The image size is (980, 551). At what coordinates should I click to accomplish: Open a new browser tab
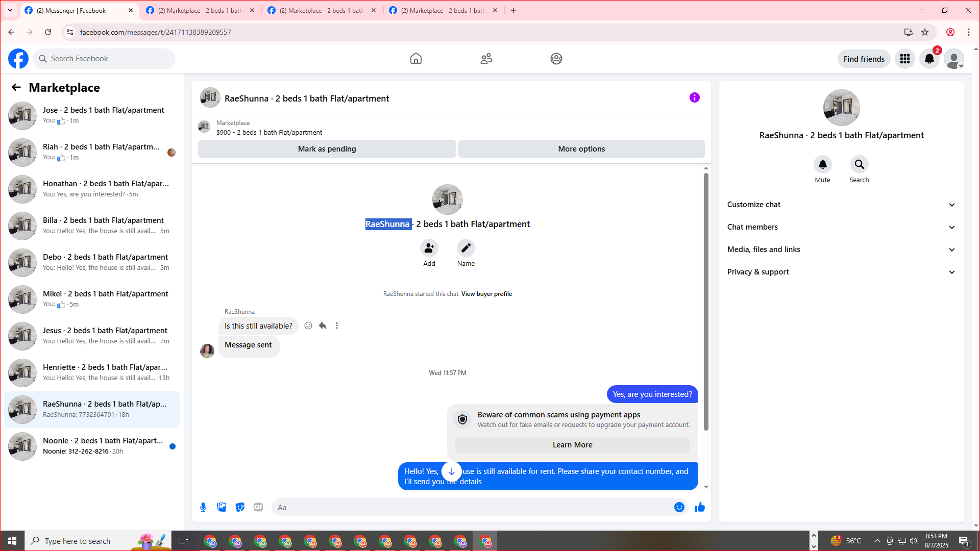click(513, 10)
